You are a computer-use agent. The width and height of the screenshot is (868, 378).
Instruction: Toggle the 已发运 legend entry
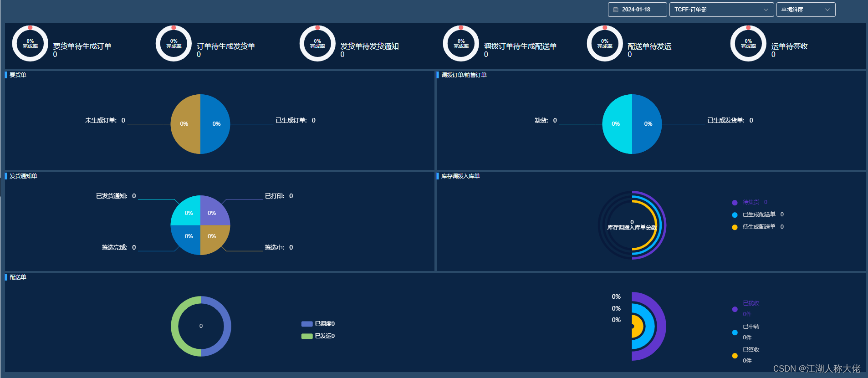click(x=318, y=336)
